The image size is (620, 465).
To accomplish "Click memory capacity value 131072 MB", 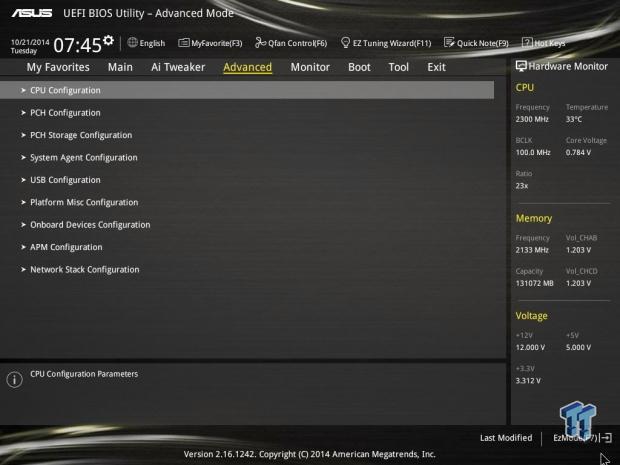I will click(x=535, y=284).
